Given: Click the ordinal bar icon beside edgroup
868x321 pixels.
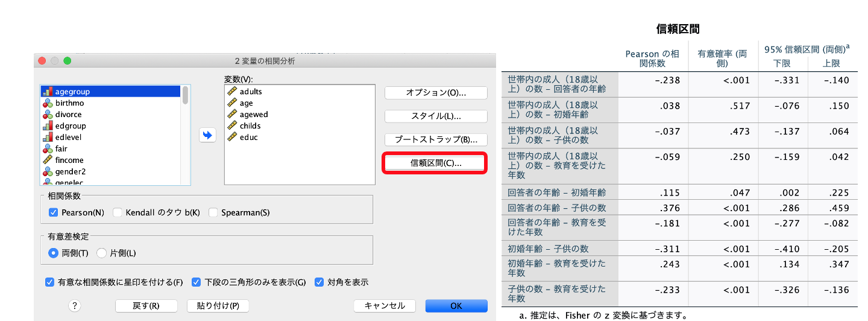Looking at the screenshot, I should (48, 126).
